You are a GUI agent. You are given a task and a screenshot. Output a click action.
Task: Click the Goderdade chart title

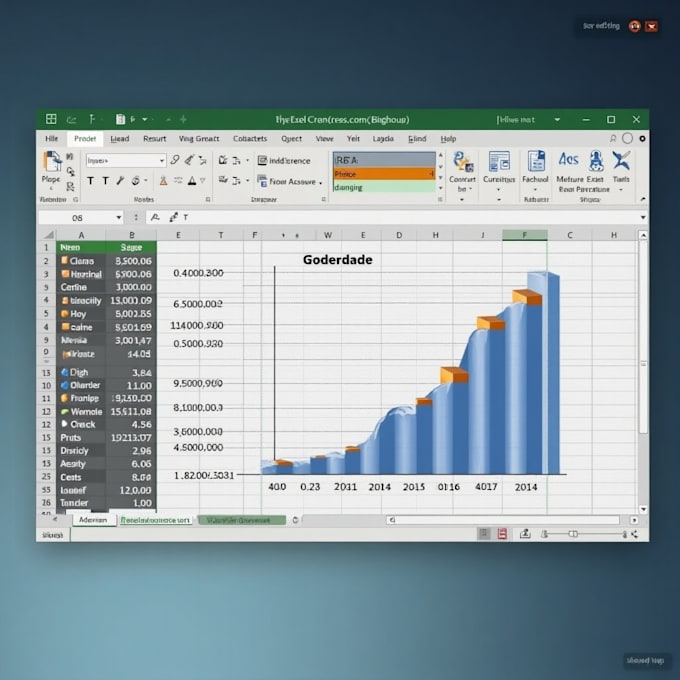tap(337, 260)
